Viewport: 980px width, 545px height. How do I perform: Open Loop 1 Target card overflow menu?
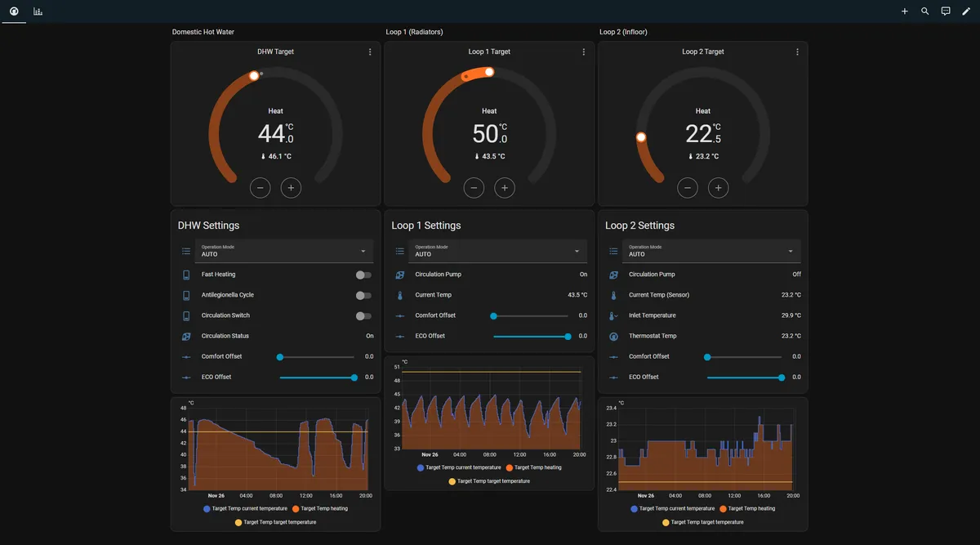(584, 51)
